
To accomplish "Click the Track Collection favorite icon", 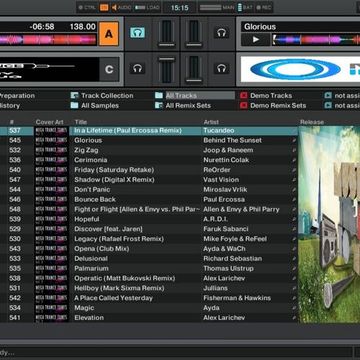I will click(x=74, y=96).
